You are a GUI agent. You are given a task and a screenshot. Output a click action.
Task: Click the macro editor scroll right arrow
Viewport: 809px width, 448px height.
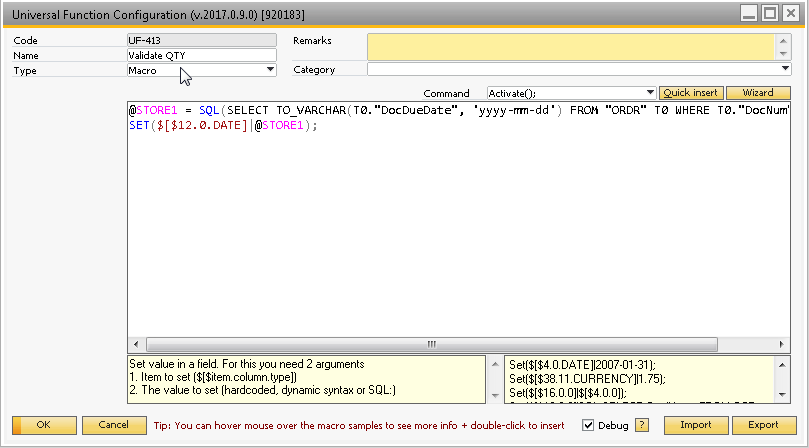pyautogui.click(x=782, y=344)
